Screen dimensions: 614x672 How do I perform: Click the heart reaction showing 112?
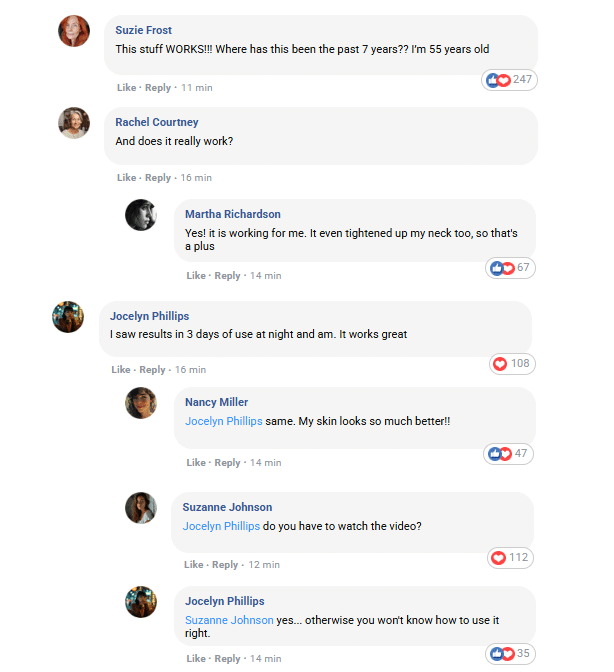[x=511, y=558]
